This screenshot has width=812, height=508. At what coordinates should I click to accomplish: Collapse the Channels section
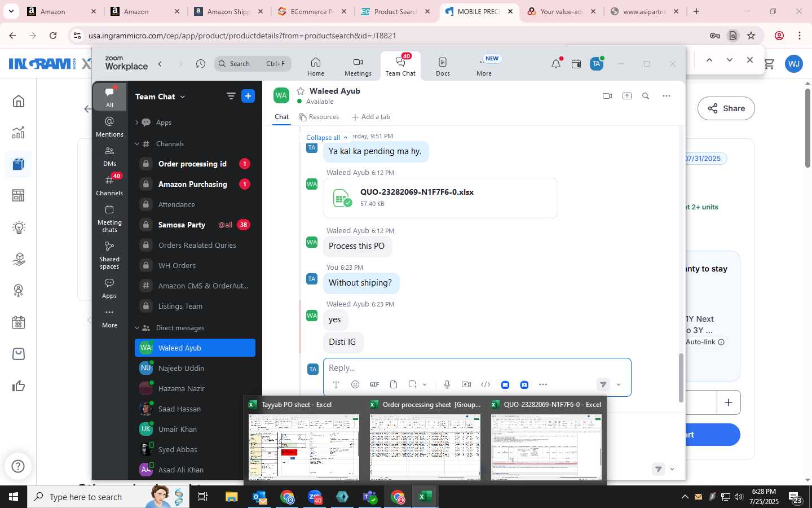(x=136, y=144)
